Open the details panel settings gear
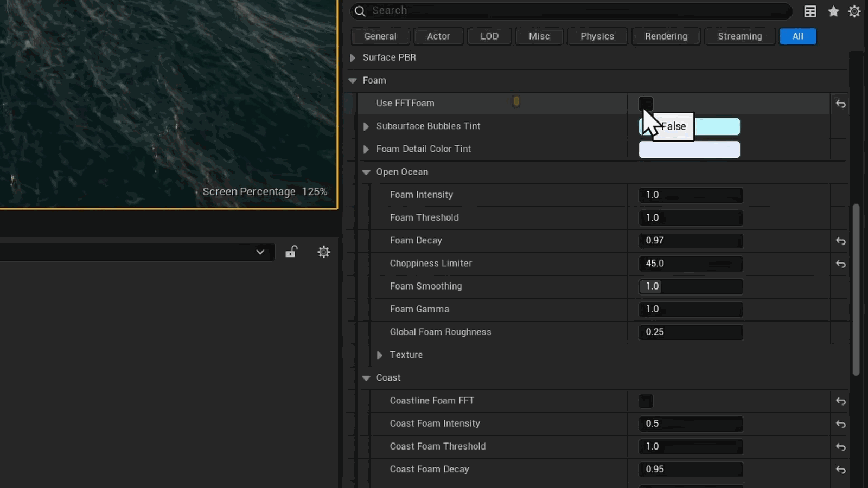Image resolution: width=868 pixels, height=488 pixels. pos(854,11)
